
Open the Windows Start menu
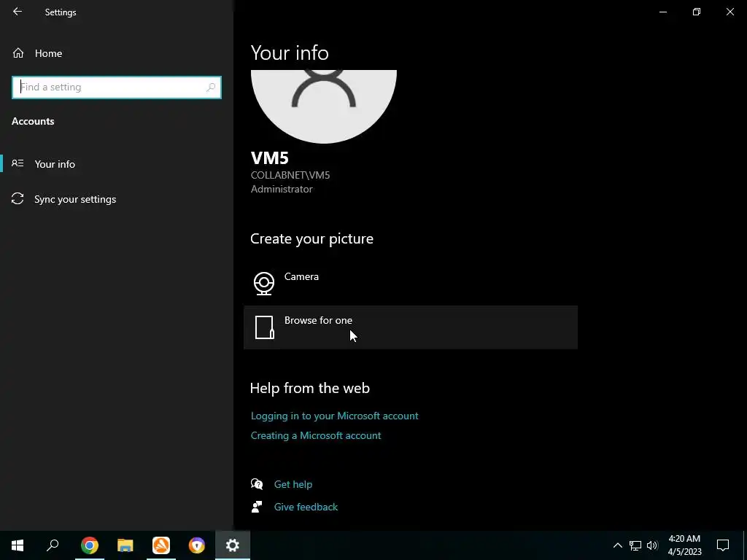18,545
